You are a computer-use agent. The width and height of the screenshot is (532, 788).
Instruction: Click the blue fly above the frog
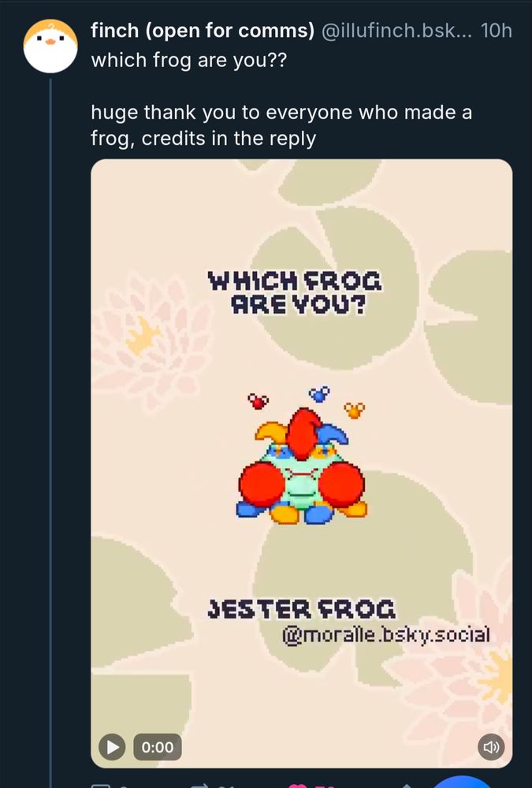coord(319,392)
